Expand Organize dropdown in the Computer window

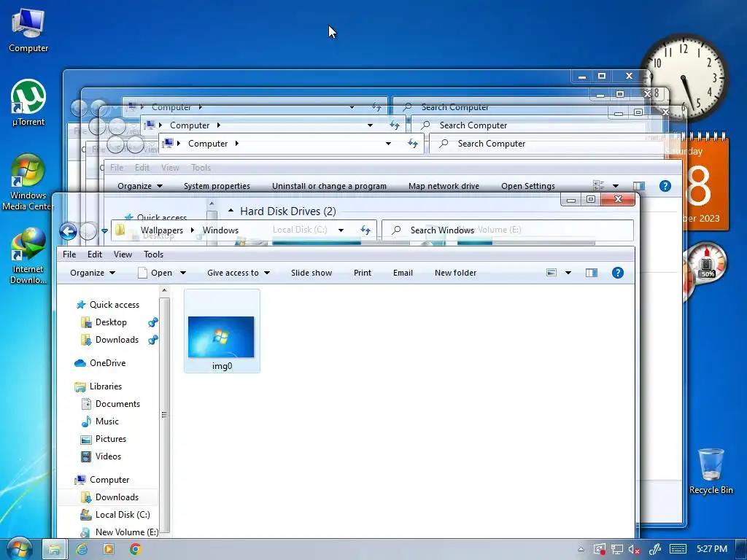[x=140, y=186]
